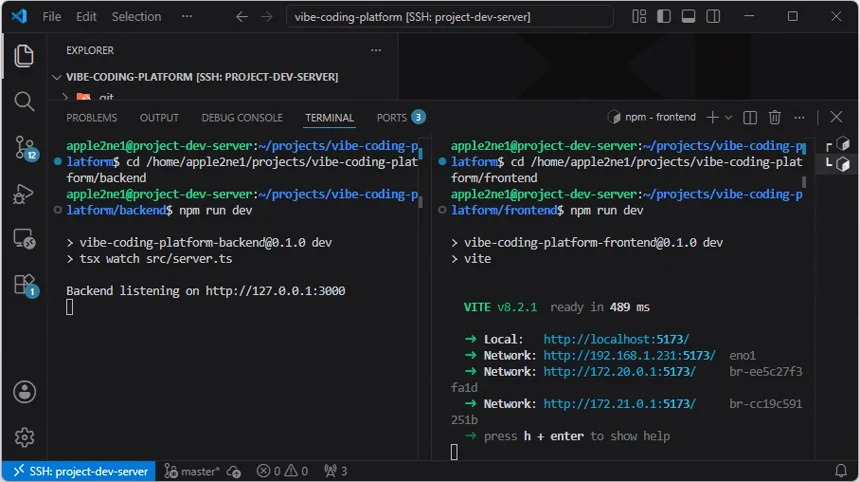
Task: Switch to the OUTPUT tab
Action: coord(159,118)
